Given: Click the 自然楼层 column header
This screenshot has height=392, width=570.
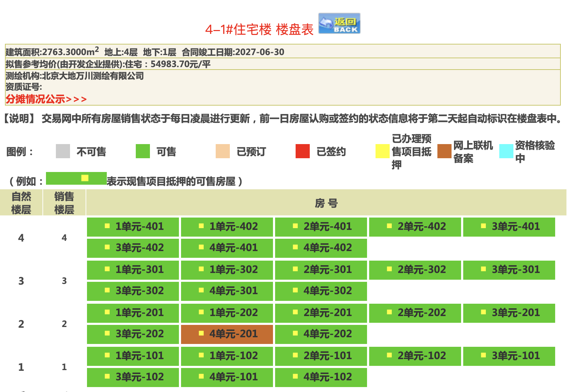Looking at the screenshot, I should coord(21,203).
